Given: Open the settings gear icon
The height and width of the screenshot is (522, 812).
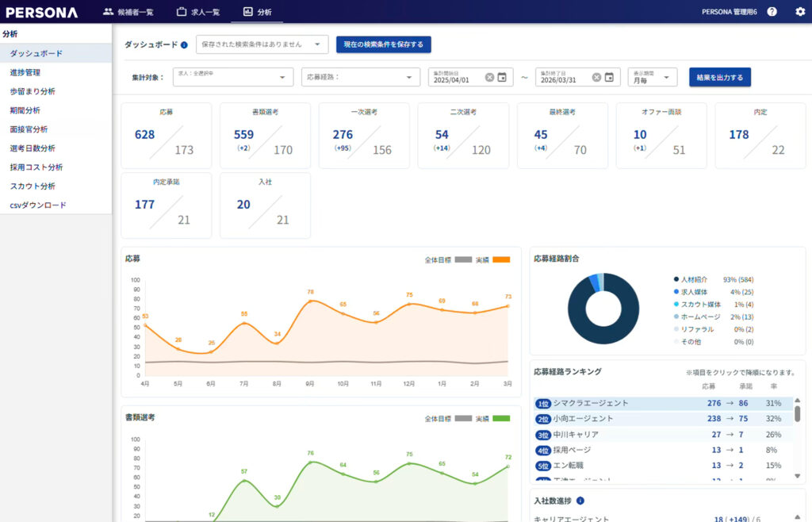Looking at the screenshot, I should point(800,11).
